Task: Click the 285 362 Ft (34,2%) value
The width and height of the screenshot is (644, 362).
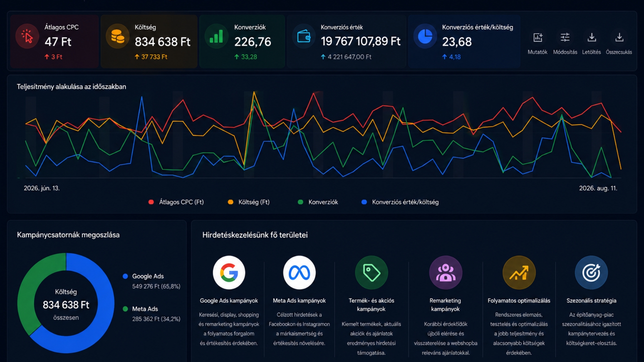Action: tap(156, 319)
